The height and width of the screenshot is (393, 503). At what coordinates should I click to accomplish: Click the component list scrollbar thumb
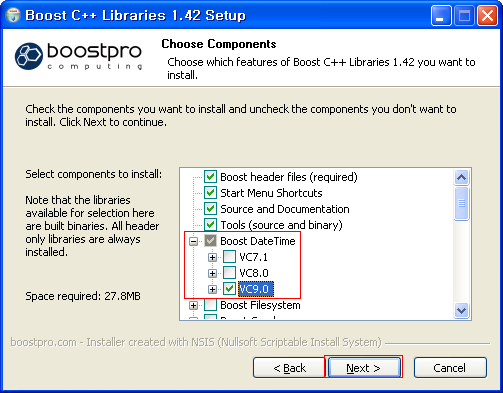462,203
